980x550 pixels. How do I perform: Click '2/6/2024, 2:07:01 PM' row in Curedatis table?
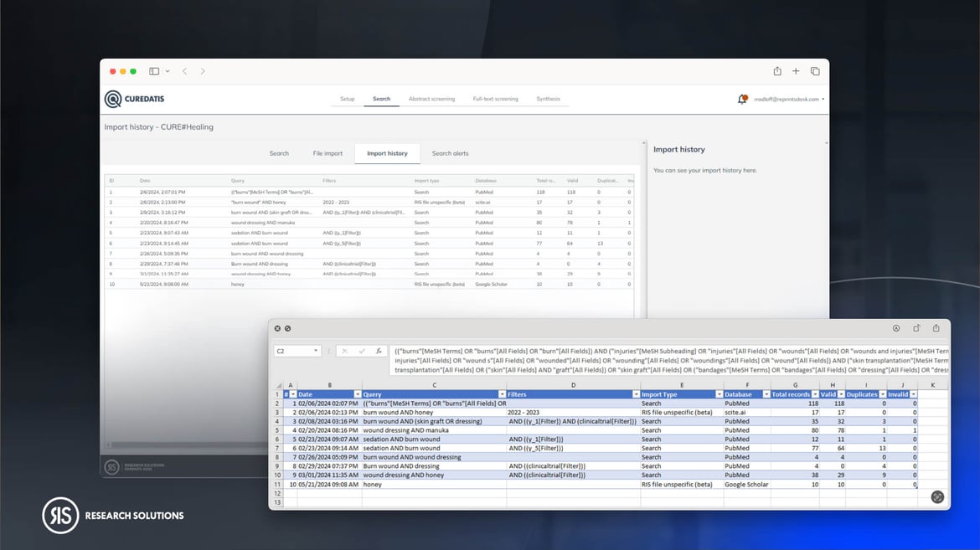coord(369,192)
